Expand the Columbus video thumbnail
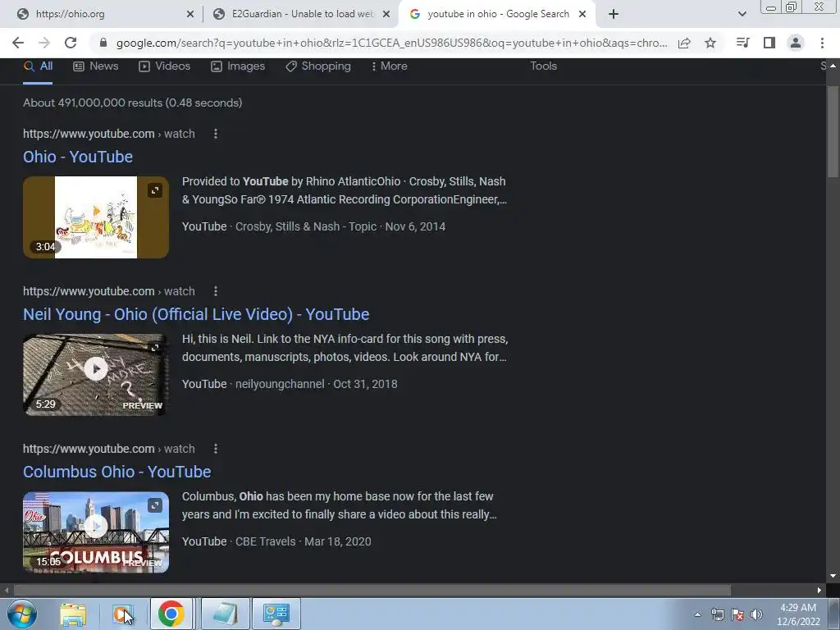The width and height of the screenshot is (840, 630). click(155, 505)
